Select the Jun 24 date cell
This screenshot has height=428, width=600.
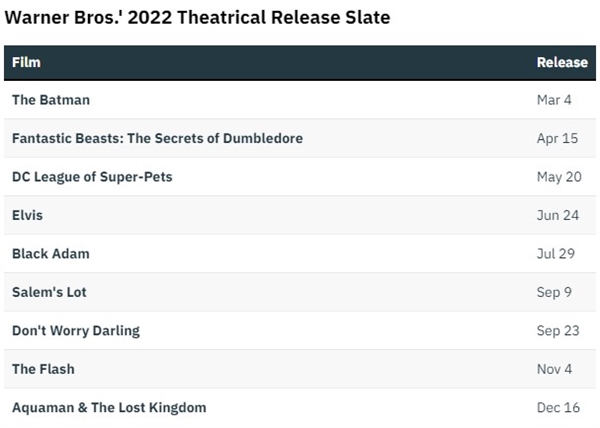click(x=556, y=215)
